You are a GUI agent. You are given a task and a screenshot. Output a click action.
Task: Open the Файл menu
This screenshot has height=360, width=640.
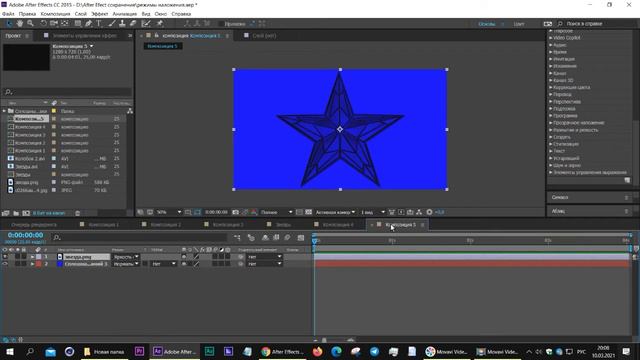pyautogui.click(x=8, y=14)
